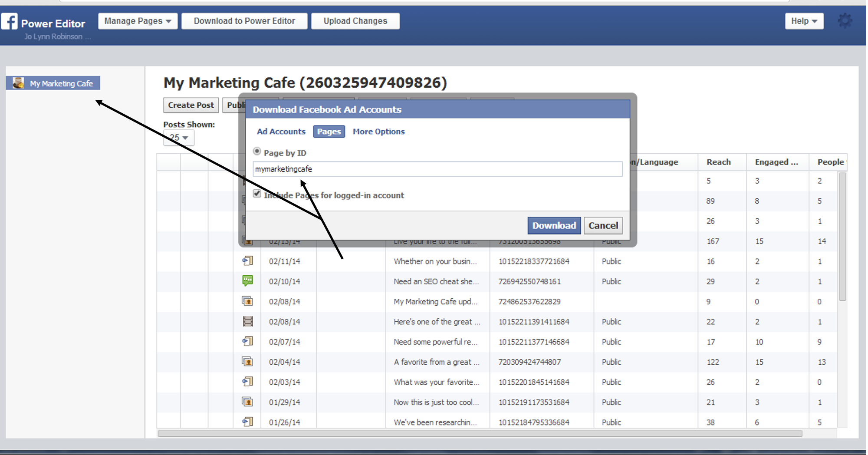Click post ID 10152201845141684

click(534, 382)
